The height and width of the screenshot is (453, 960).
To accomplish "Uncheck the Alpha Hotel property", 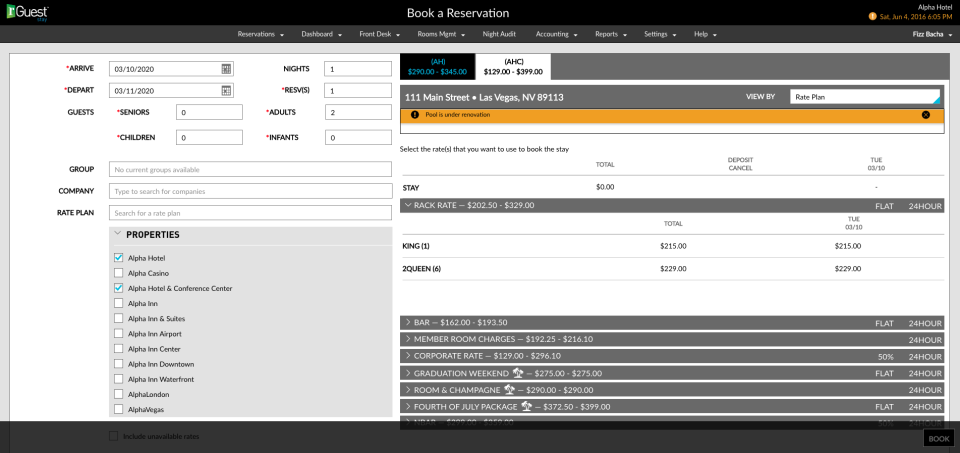I will (x=119, y=258).
